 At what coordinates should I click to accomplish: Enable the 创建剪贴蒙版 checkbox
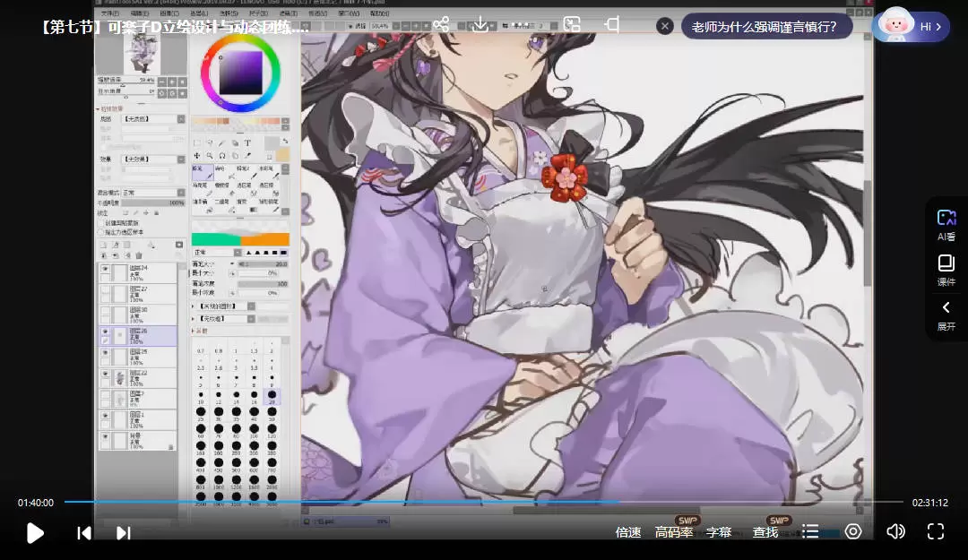(101, 223)
